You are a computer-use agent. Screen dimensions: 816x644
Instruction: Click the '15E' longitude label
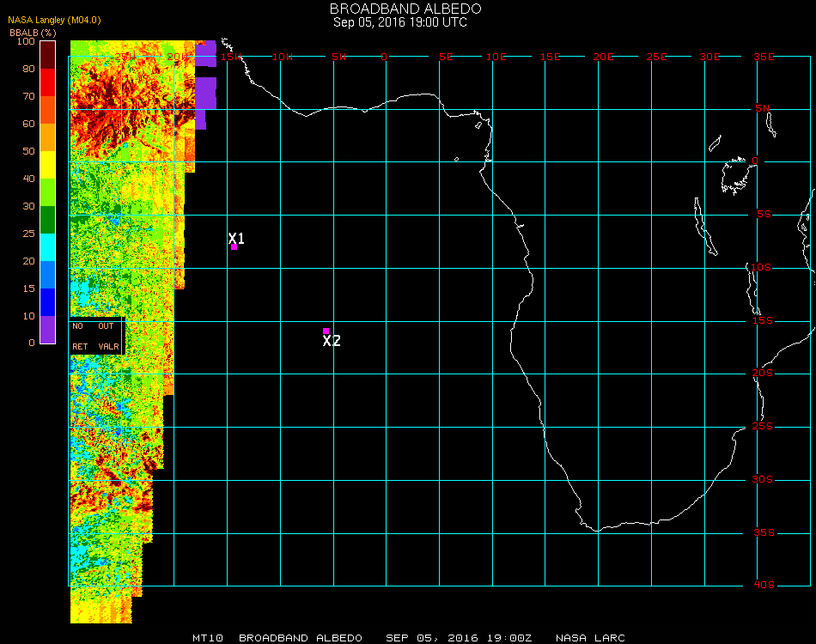coord(550,57)
